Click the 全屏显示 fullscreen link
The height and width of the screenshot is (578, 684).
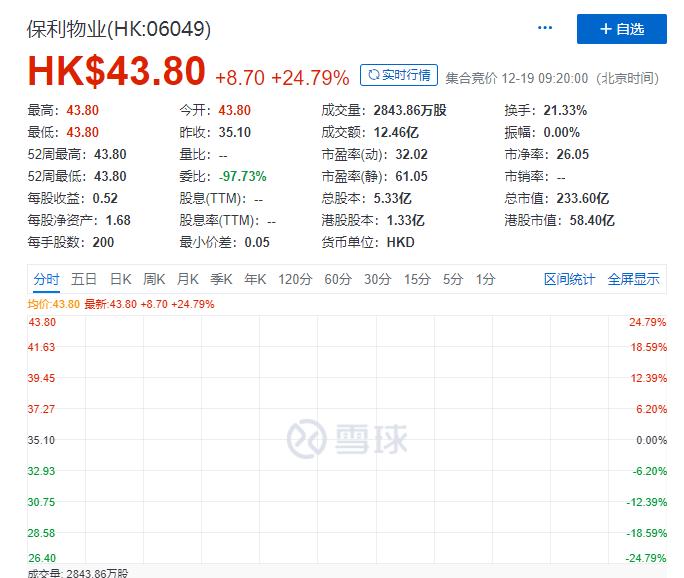633,279
